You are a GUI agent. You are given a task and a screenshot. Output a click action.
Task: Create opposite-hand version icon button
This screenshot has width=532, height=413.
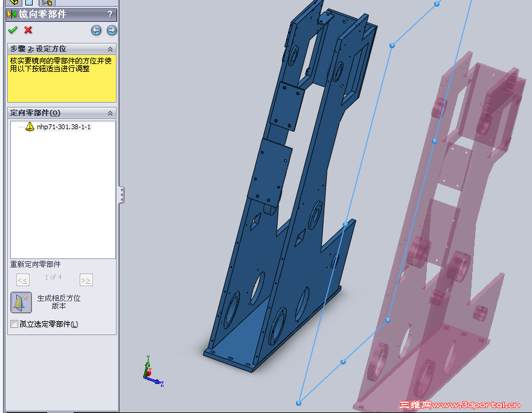pyautogui.click(x=21, y=303)
